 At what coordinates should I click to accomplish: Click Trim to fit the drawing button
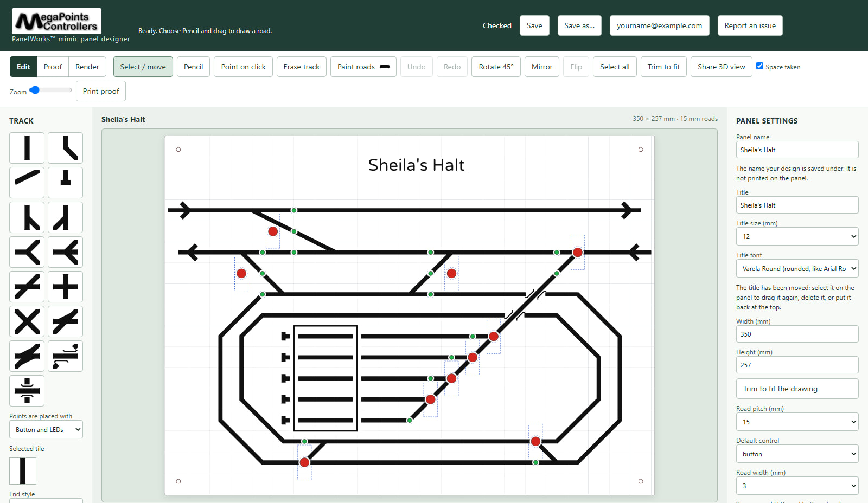coord(797,389)
